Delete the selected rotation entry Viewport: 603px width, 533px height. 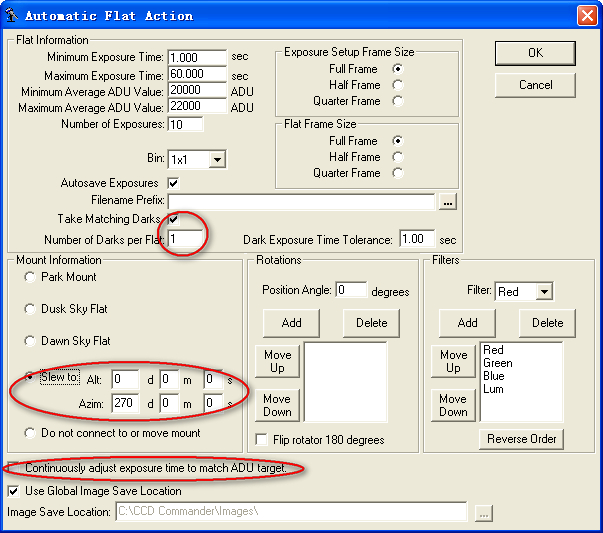click(371, 323)
